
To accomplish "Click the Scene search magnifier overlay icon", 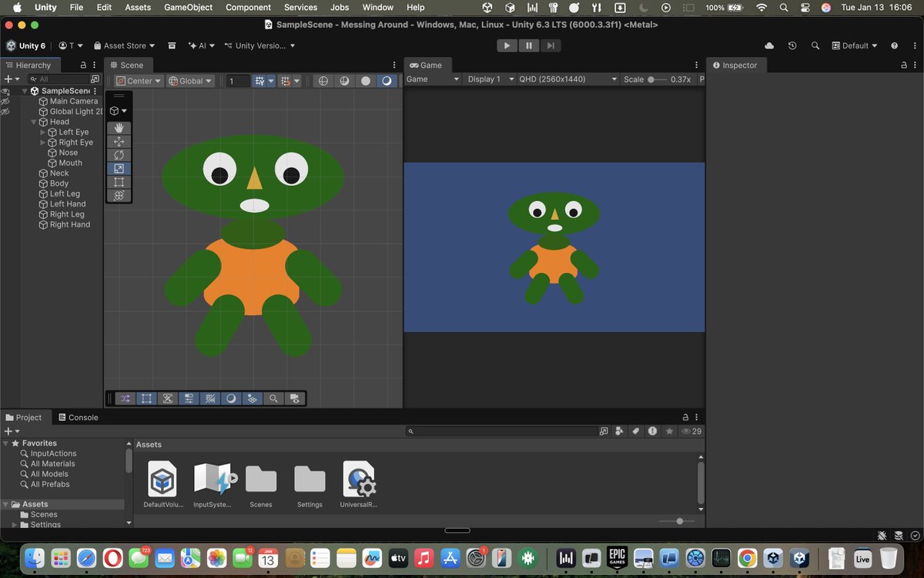I will (x=273, y=398).
